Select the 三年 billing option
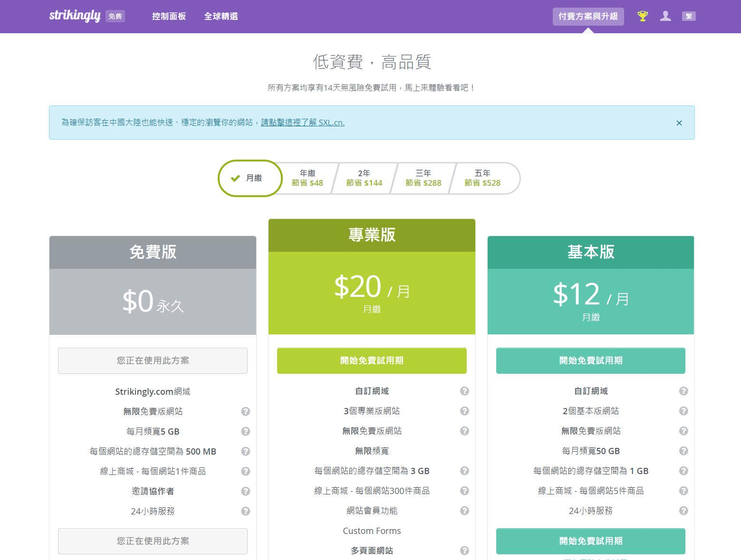This screenshot has height=560, width=741. pos(423,178)
